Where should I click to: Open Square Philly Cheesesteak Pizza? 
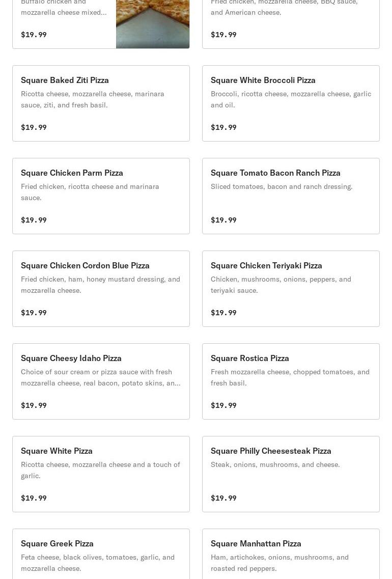pyautogui.click(x=271, y=451)
